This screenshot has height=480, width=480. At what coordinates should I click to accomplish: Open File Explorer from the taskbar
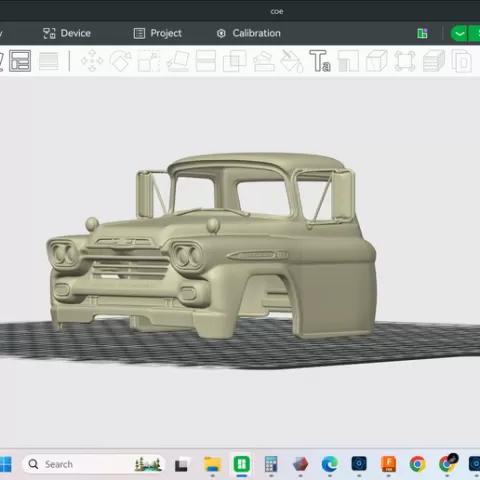pyautogui.click(x=212, y=464)
